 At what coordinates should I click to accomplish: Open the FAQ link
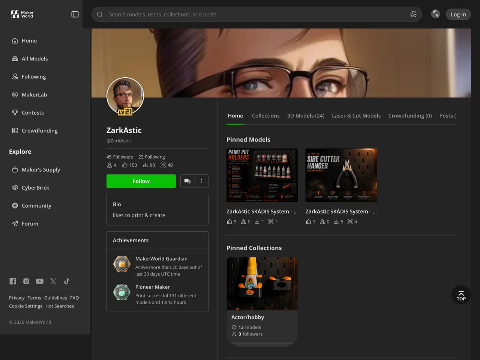[74, 298]
